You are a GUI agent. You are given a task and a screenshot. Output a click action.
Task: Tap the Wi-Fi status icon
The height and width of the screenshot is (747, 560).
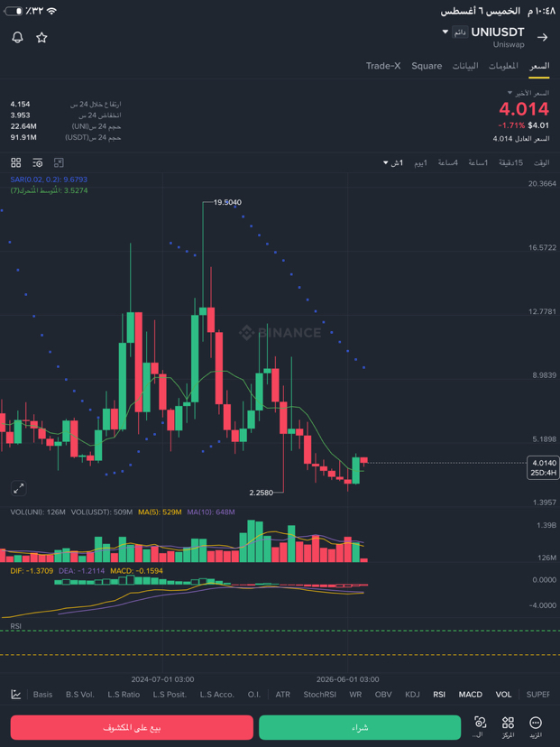pos(51,11)
